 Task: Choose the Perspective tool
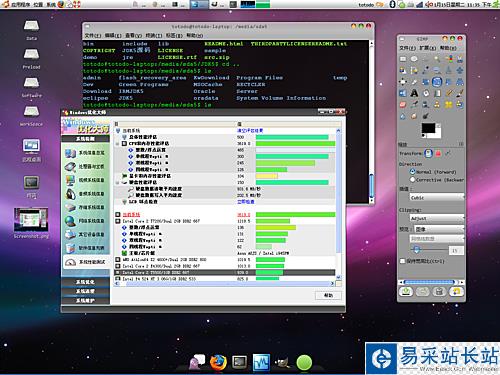click(460, 82)
